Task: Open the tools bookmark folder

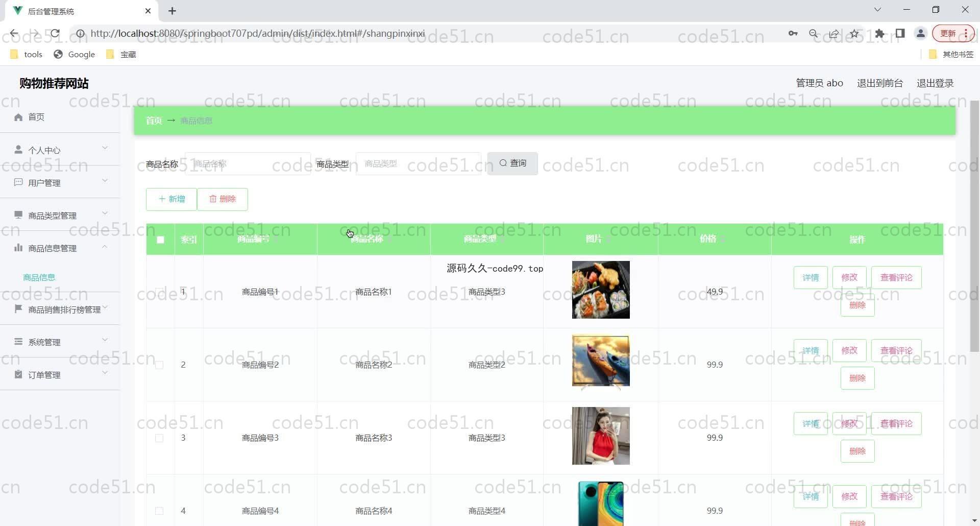Action: point(26,54)
